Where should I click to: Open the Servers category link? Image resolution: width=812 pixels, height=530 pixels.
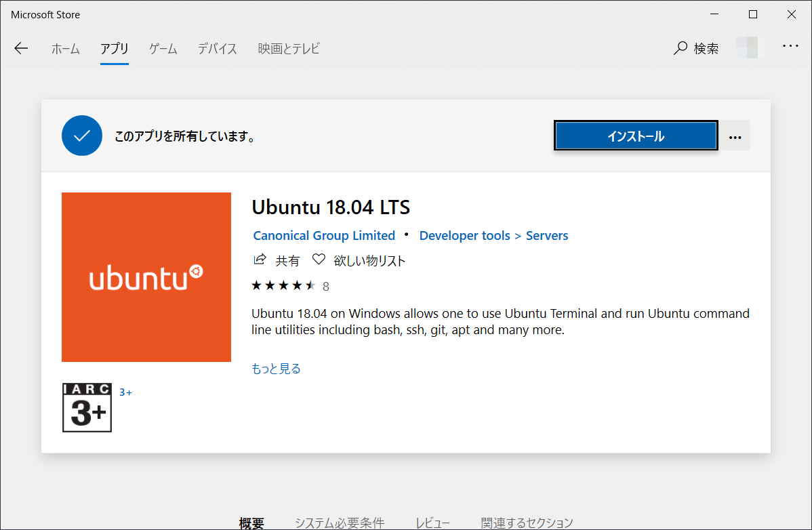point(548,235)
